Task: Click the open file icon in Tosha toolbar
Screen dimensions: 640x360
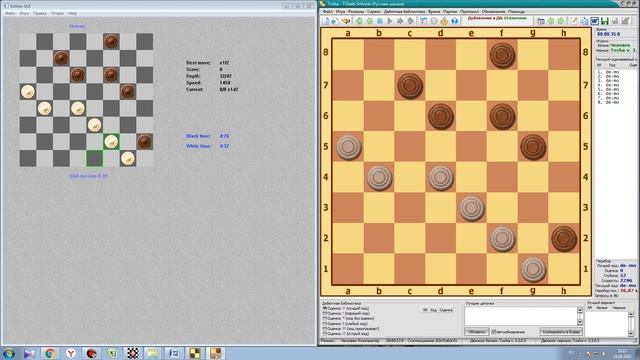Action: (x=334, y=21)
